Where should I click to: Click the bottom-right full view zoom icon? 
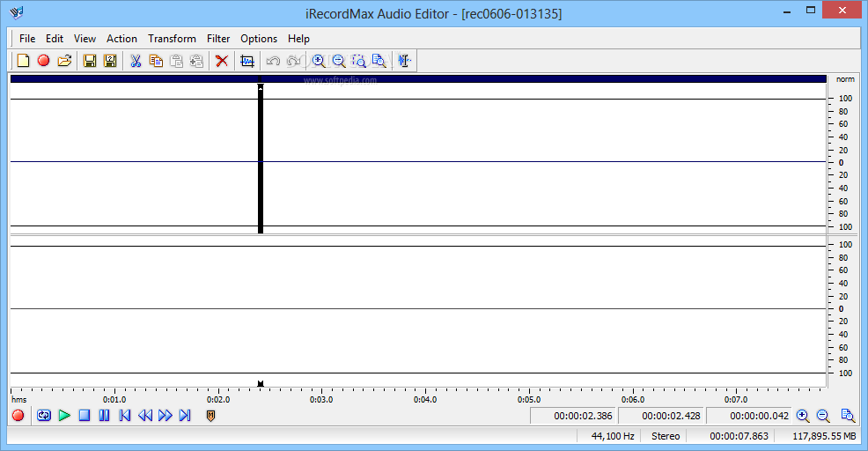pyautogui.click(x=848, y=416)
